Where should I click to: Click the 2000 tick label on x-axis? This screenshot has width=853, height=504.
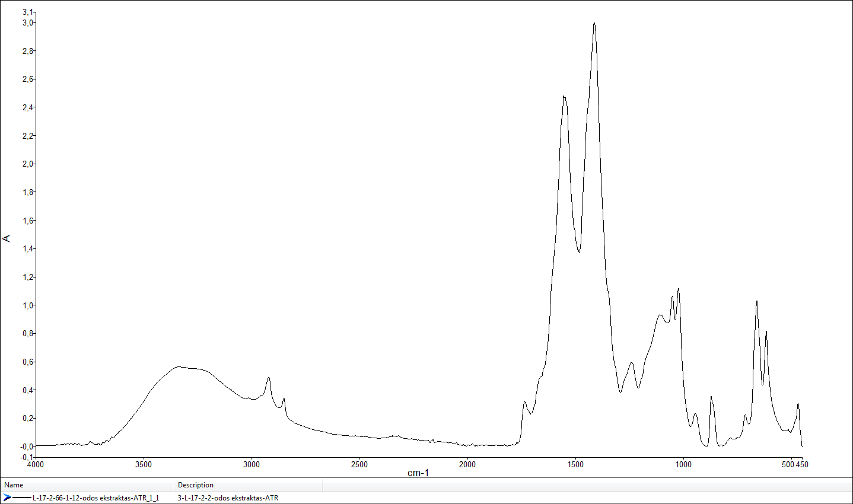point(467,464)
